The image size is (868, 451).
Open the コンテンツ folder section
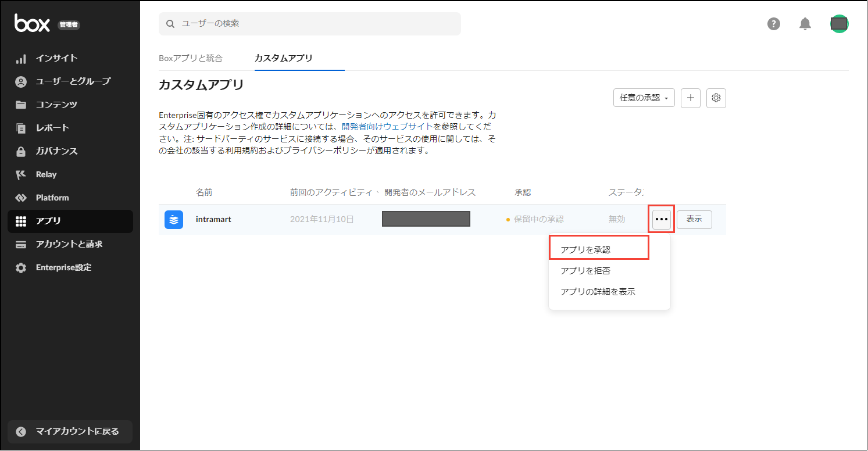click(56, 105)
